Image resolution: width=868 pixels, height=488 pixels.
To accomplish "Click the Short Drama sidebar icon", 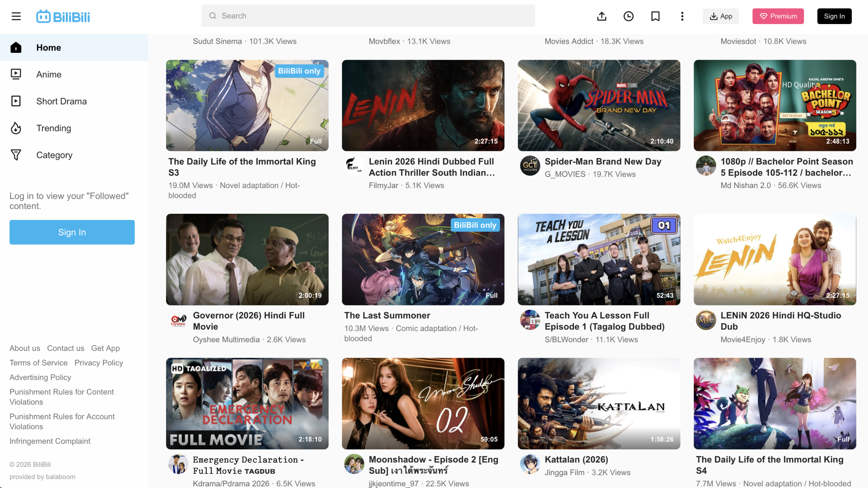I will (x=16, y=101).
